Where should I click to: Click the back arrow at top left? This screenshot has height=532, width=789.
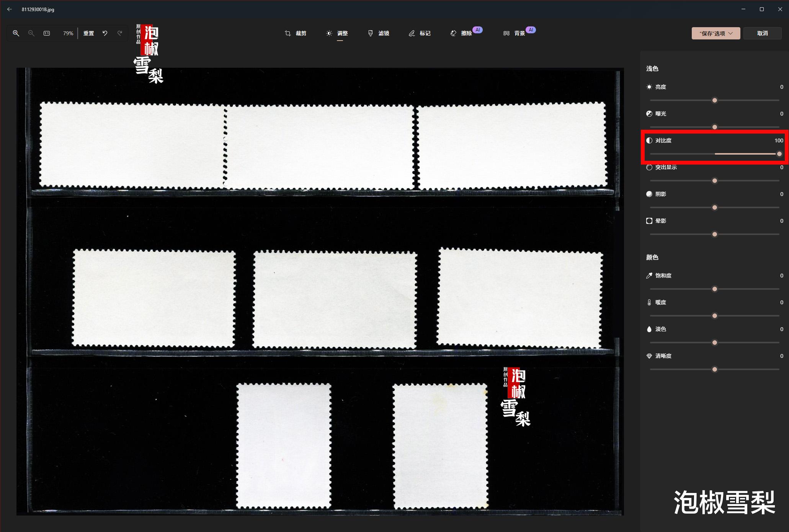tap(10, 9)
